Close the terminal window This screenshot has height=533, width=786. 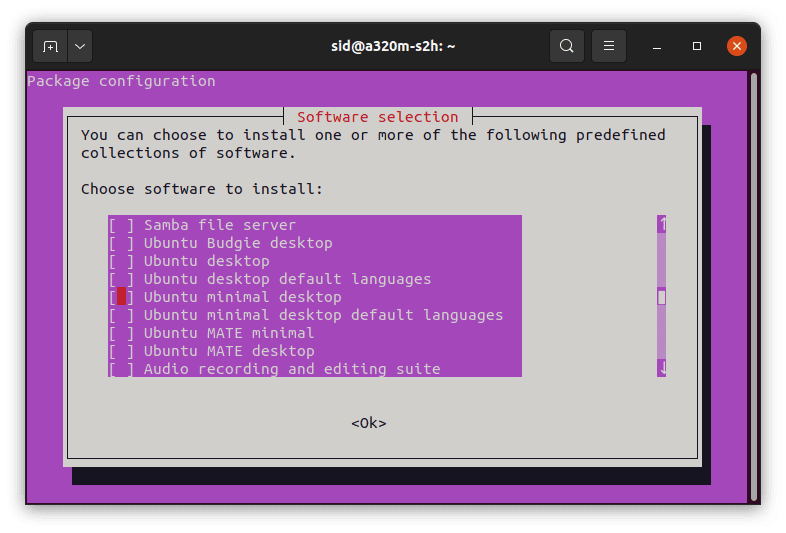pos(736,46)
